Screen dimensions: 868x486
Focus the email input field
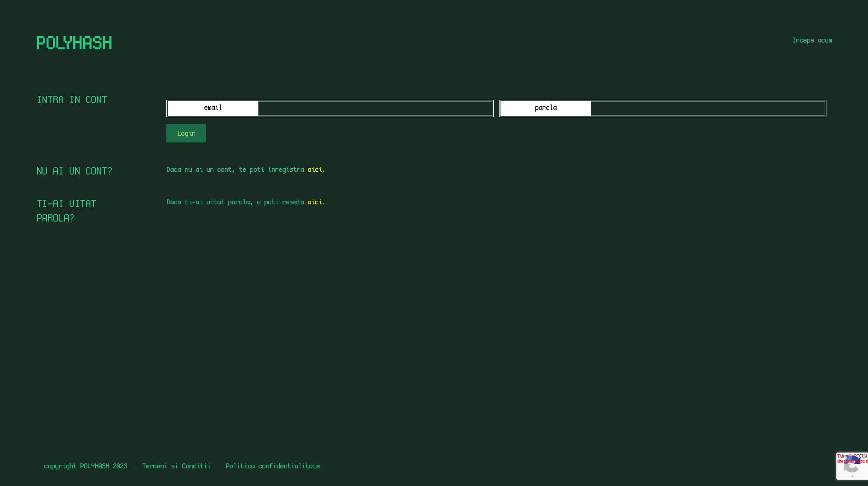[x=375, y=109]
